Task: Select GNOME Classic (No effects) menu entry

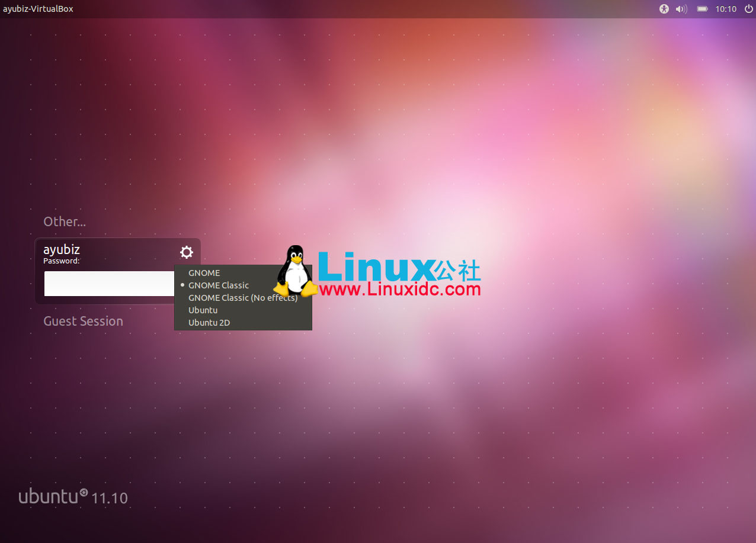Action: pos(243,297)
